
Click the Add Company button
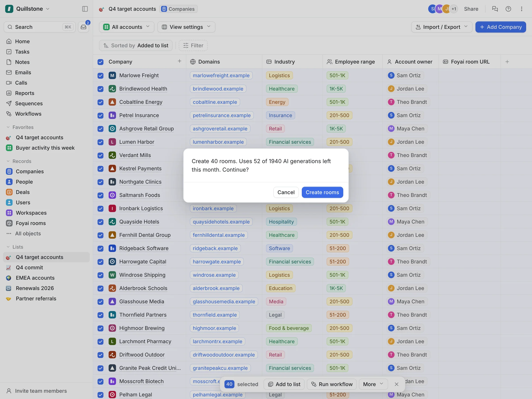tap(501, 27)
